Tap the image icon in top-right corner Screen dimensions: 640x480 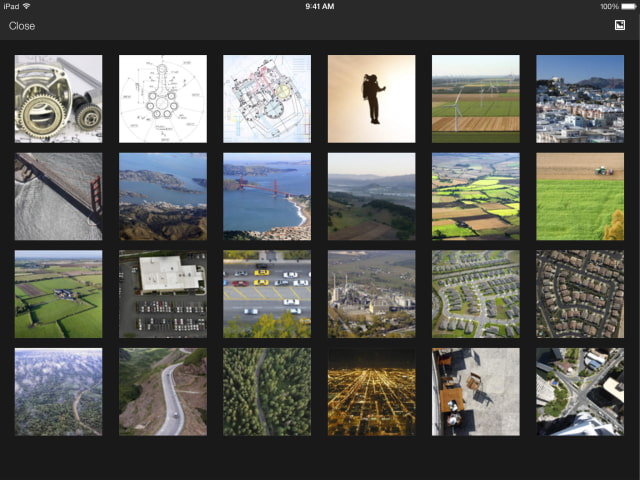(x=619, y=26)
